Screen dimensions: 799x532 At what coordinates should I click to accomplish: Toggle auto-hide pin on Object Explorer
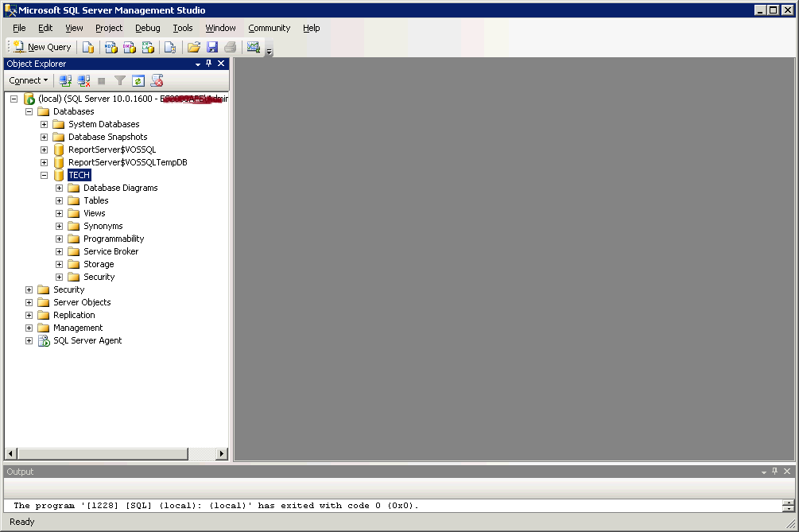209,63
